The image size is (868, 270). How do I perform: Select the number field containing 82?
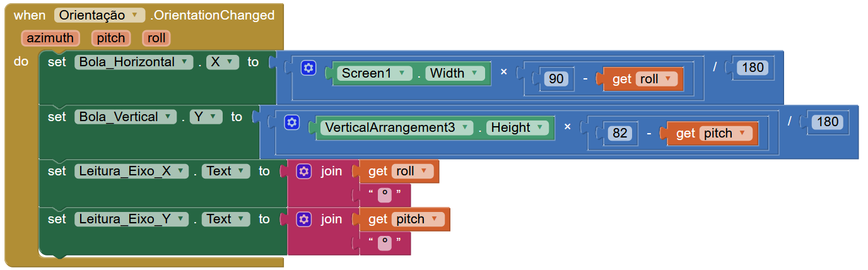(x=620, y=133)
